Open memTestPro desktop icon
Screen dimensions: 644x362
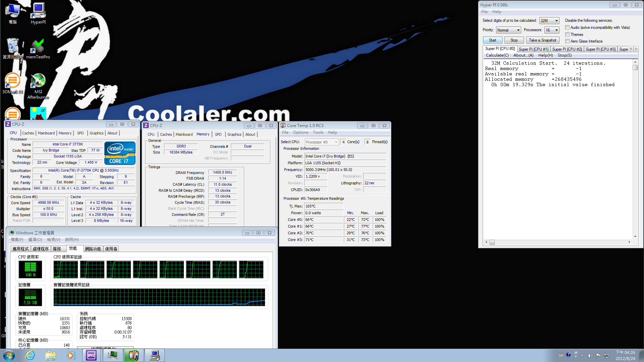point(38,48)
